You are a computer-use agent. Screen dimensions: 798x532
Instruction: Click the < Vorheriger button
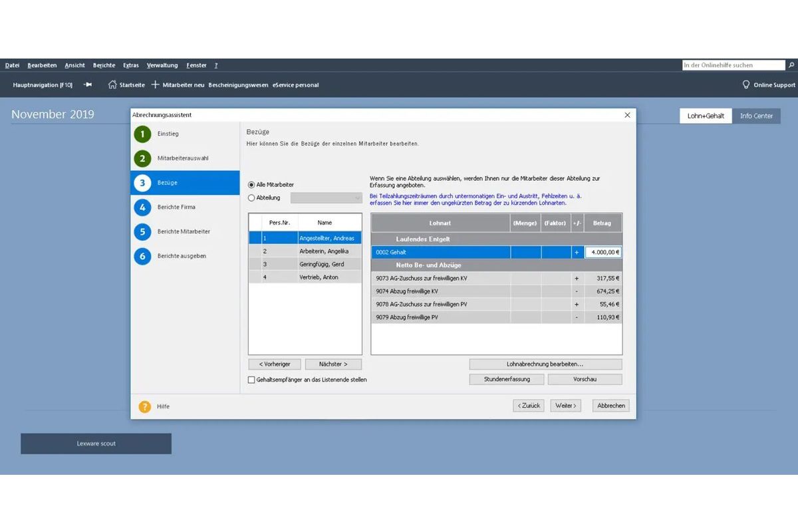pyautogui.click(x=275, y=364)
